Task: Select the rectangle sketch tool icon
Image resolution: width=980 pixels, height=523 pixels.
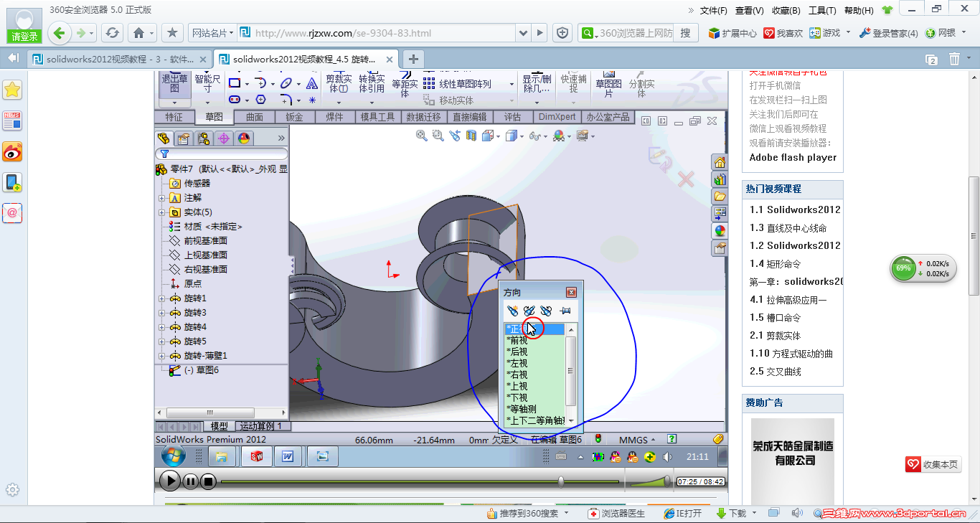Action: [234, 83]
